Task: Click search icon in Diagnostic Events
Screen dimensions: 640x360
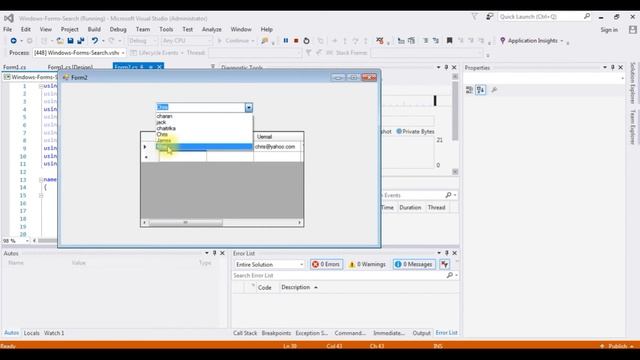Action: click(449, 195)
